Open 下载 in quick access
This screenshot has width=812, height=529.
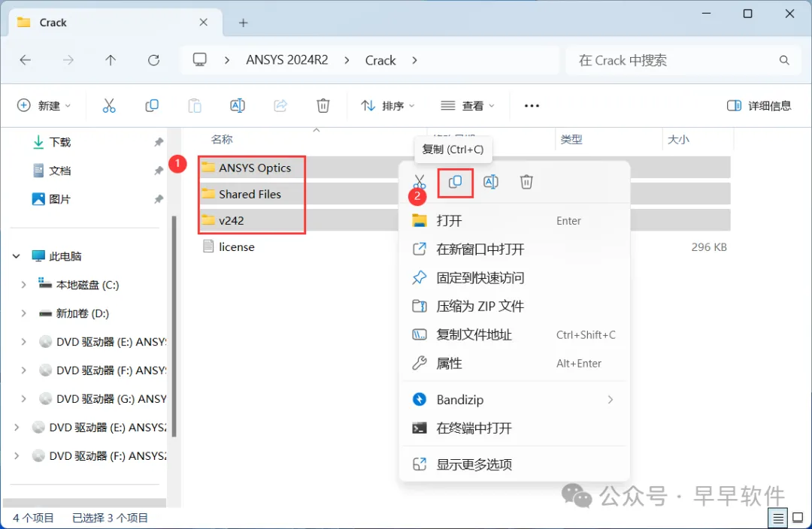tap(59, 142)
